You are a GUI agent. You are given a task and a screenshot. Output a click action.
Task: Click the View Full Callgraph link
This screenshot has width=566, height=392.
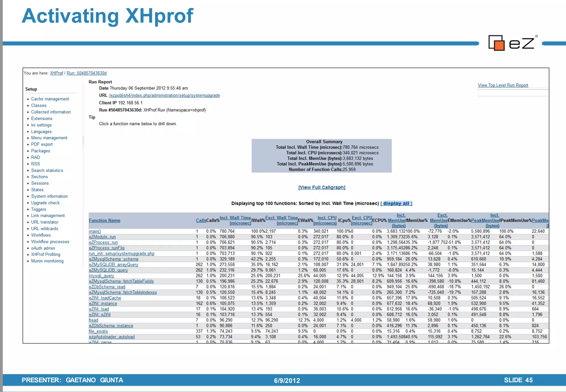coord(322,187)
